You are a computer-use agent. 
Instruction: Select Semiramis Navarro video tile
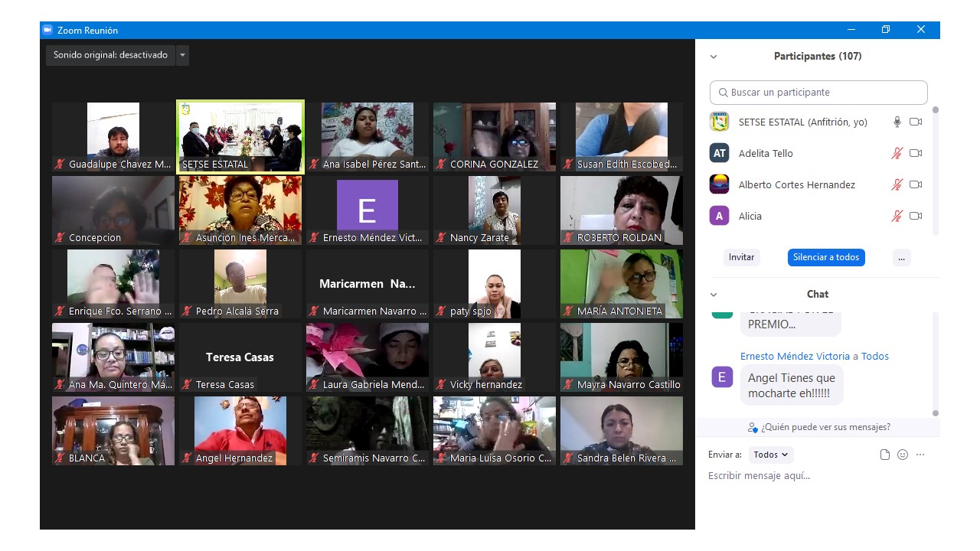click(x=367, y=431)
